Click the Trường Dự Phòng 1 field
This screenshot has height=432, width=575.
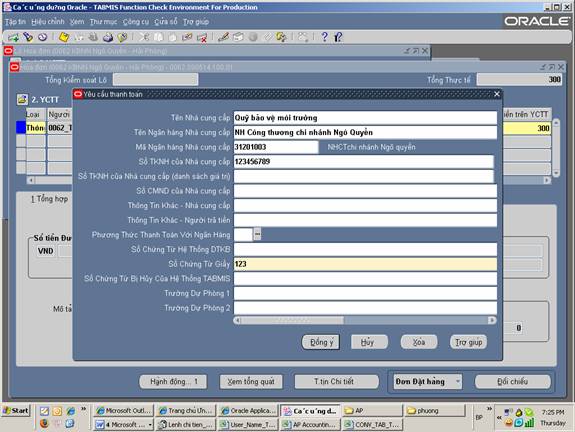[x=365, y=293]
